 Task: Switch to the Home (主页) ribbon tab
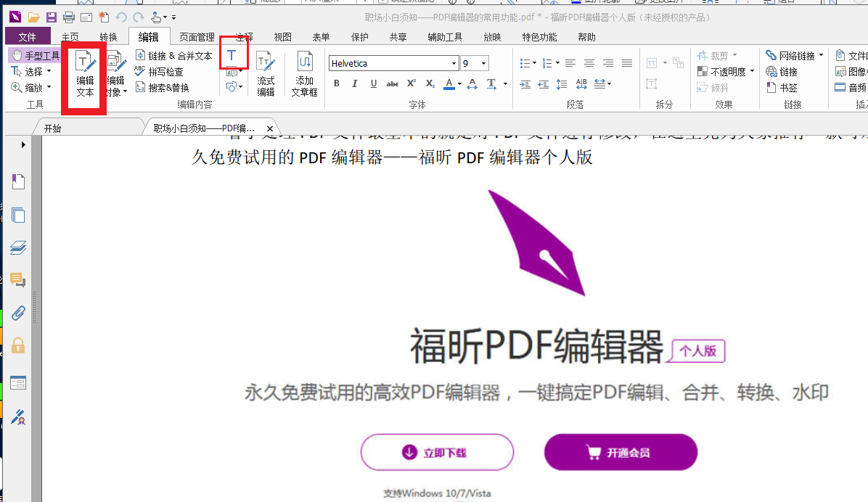[70, 37]
